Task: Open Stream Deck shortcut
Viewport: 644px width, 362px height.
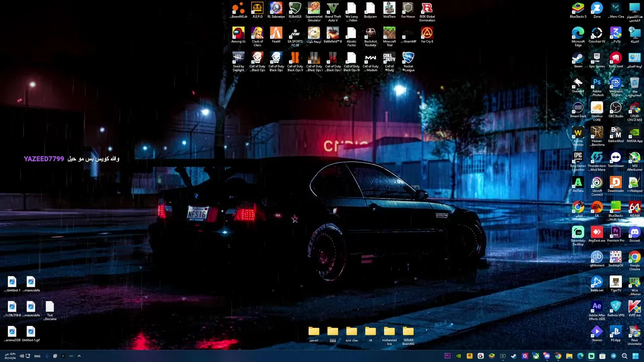Action: (x=578, y=110)
